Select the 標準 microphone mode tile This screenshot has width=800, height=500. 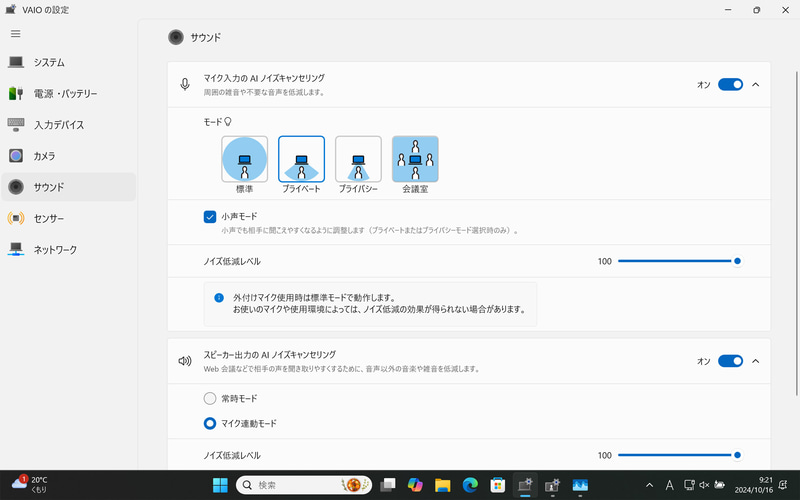(244, 159)
